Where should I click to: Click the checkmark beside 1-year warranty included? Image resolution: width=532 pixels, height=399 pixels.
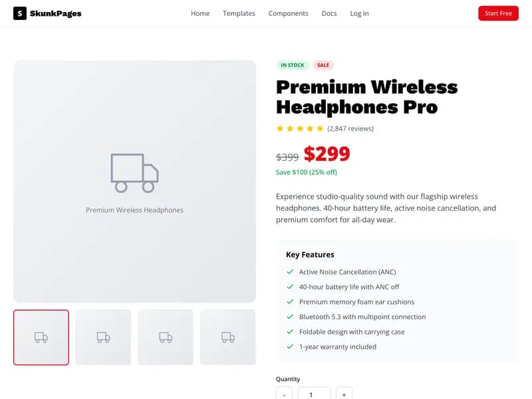[x=291, y=346]
